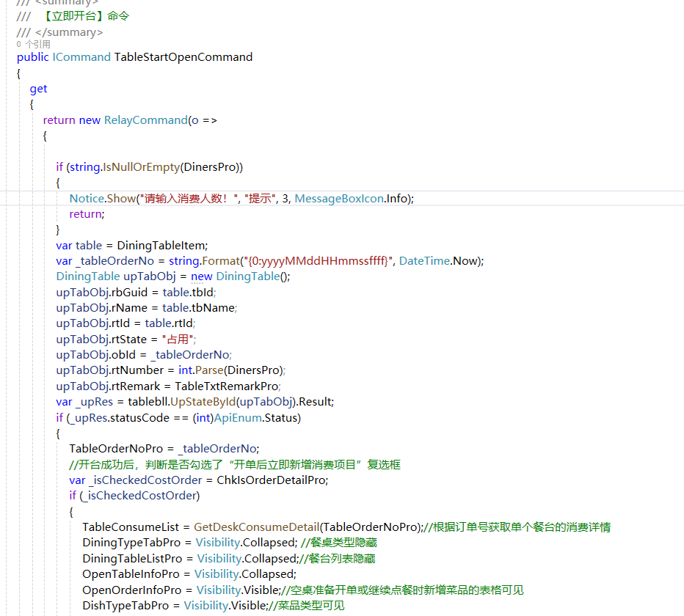
Task: Click MessageBoxIcon in the Notice.Show line
Action: pos(339,199)
